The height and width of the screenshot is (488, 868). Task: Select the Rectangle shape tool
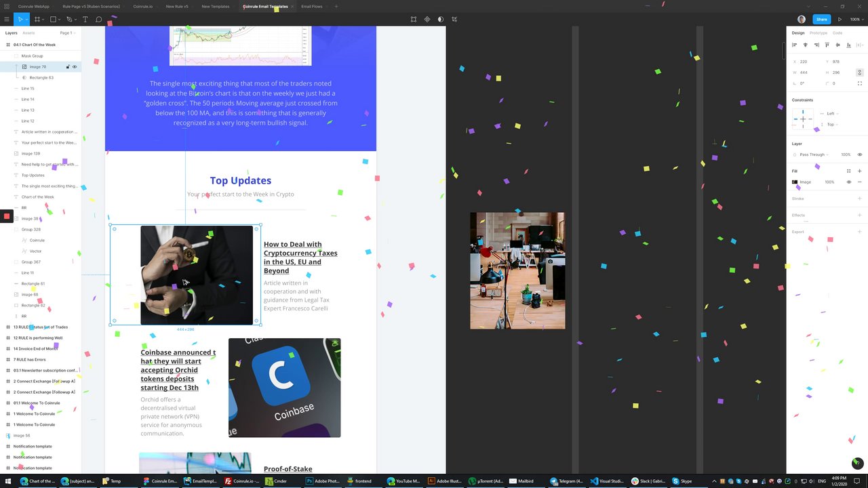tap(53, 19)
